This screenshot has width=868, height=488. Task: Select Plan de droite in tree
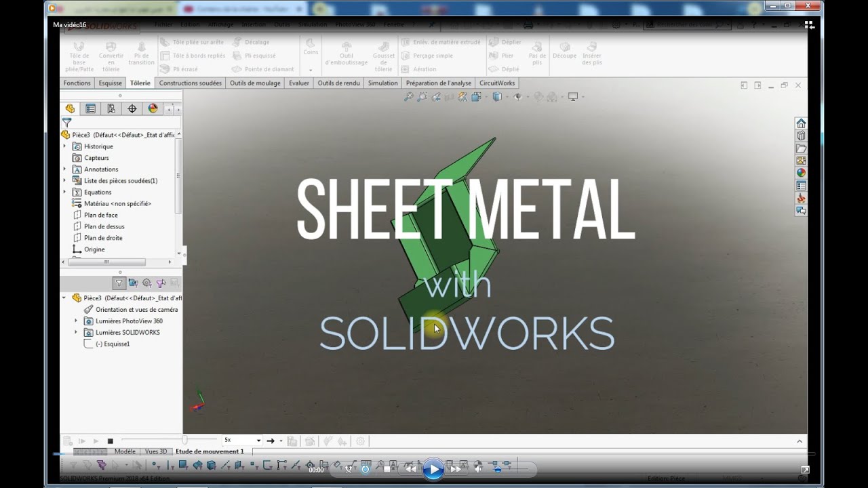(x=98, y=238)
